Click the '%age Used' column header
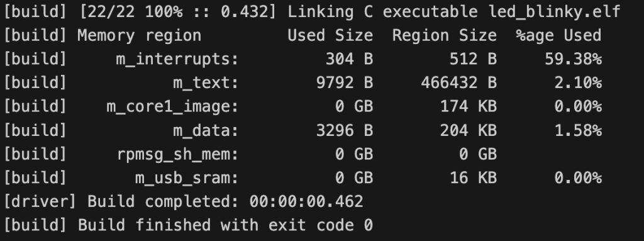 pos(559,36)
